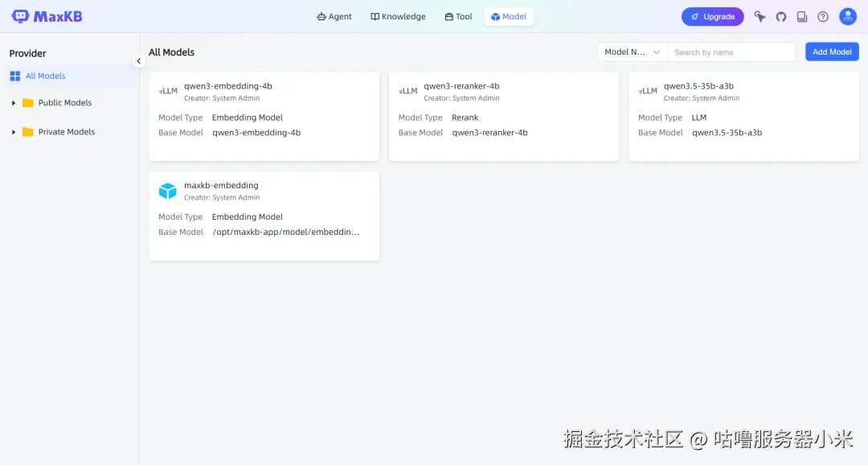
Task: Open the qwen3-reranker-4b card title
Action: pyautogui.click(x=461, y=86)
